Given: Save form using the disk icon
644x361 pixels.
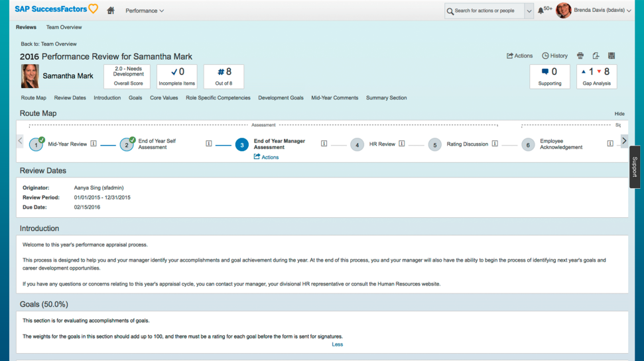Looking at the screenshot, I should (611, 56).
